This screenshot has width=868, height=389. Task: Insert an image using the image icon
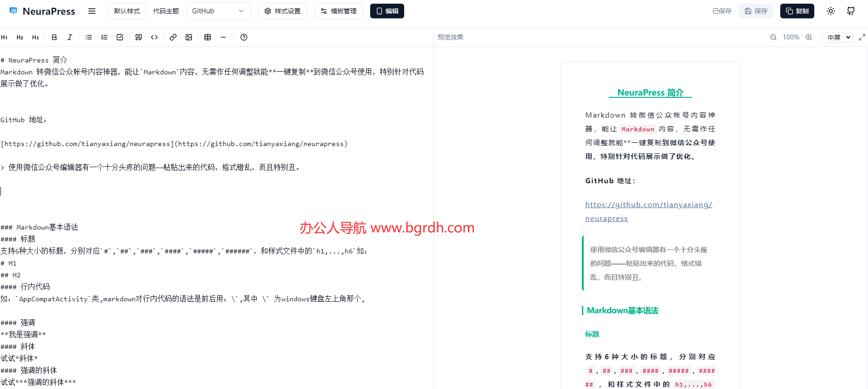(189, 37)
